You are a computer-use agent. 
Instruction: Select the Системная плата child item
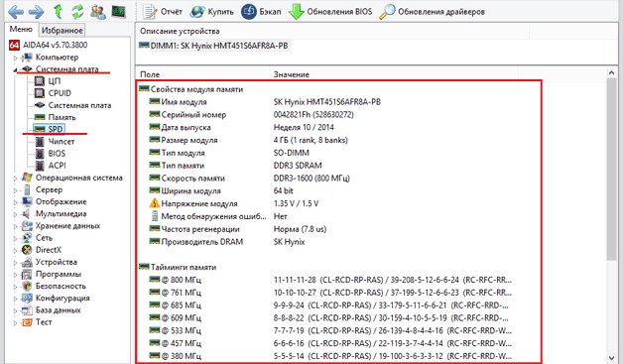[72, 105]
